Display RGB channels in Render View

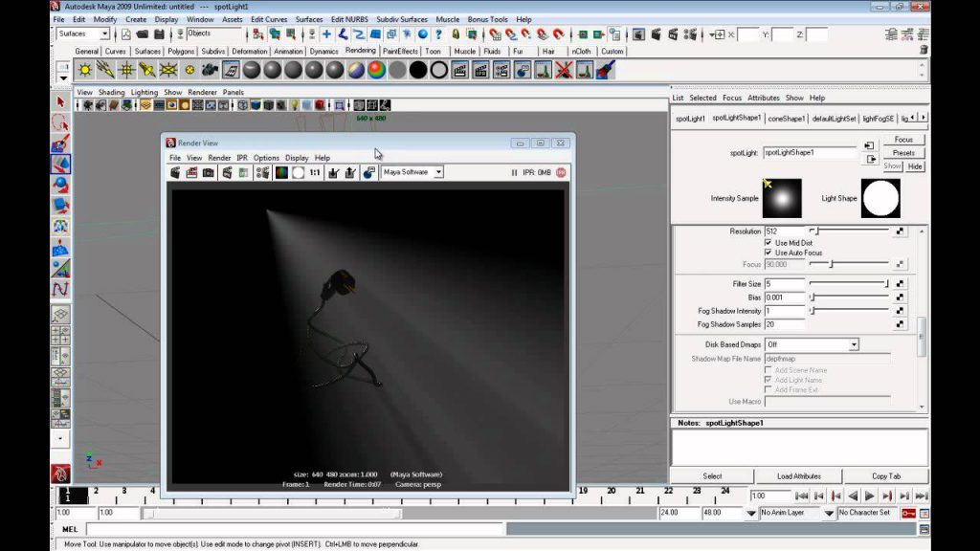coord(281,172)
